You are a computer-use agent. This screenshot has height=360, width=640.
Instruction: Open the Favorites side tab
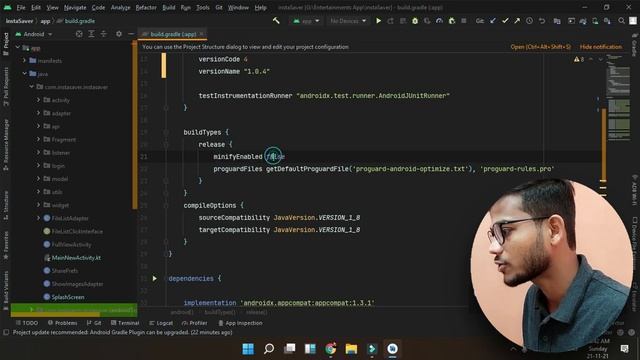(x=6, y=245)
